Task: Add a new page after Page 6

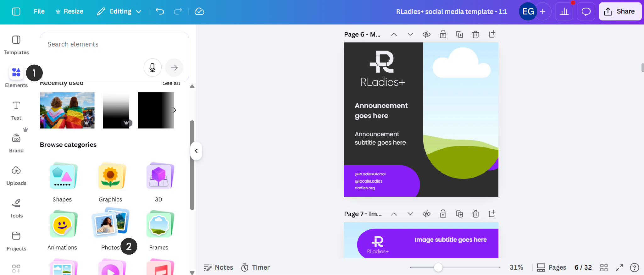Action: click(492, 34)
